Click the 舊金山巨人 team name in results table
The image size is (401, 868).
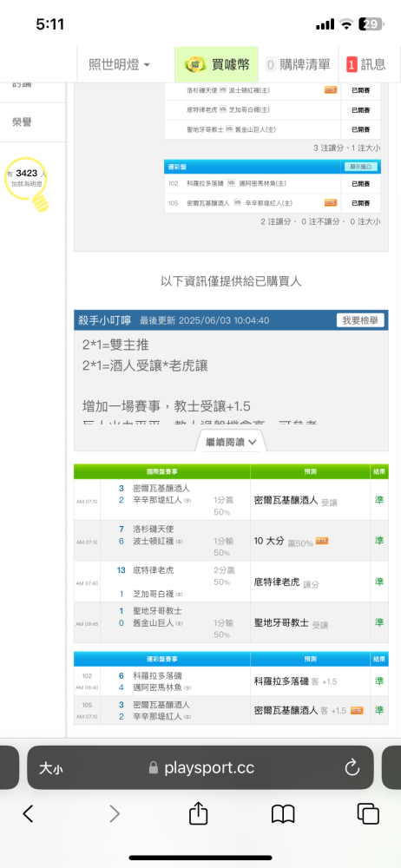[154, 623]
